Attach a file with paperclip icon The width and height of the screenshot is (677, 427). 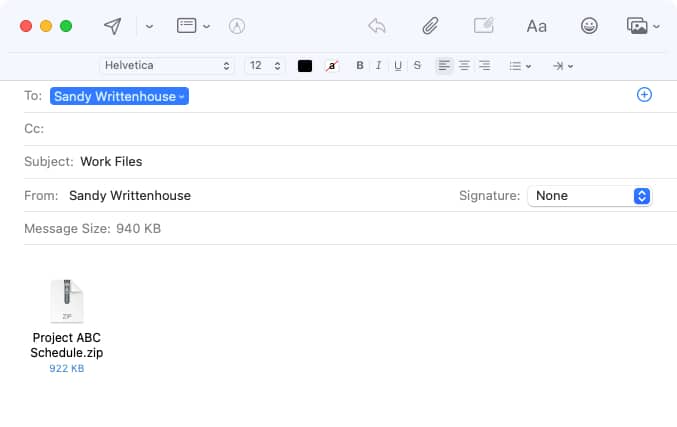point(430,26)
